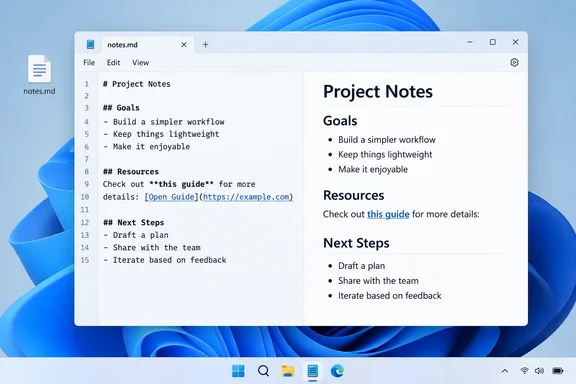Click 'Keep things lightweight' preview bullet

pyautogui.click(x=385, y=154)
